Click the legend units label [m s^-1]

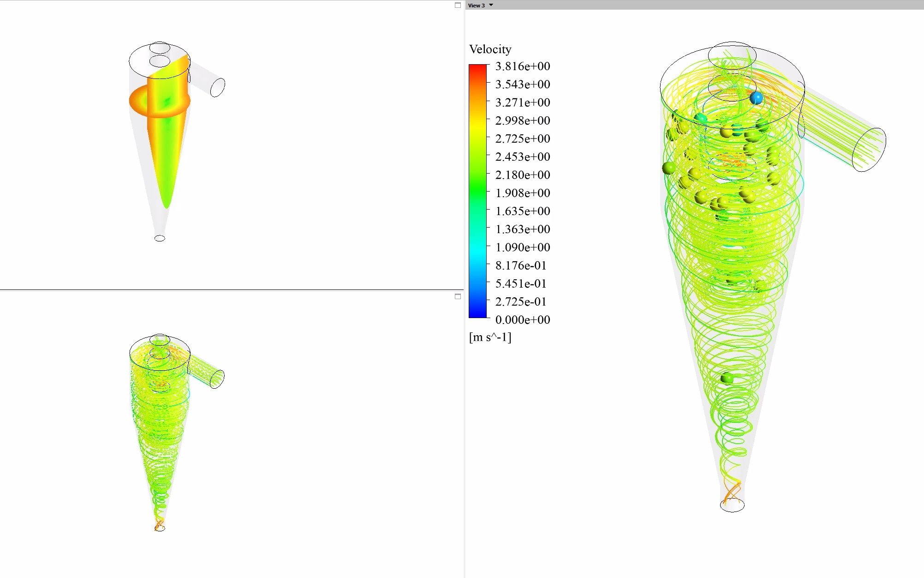click(490, 337)
